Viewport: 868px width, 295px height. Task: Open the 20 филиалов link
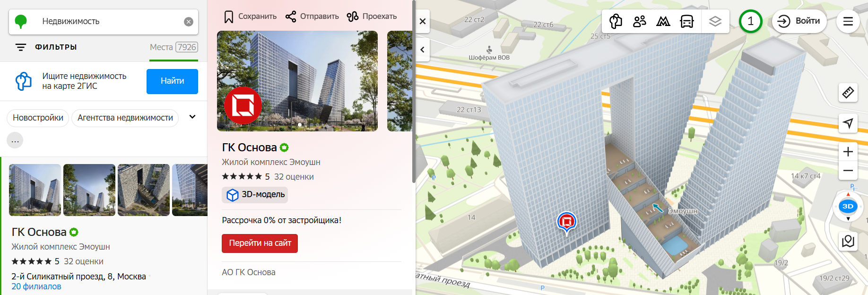pos(36,286)
